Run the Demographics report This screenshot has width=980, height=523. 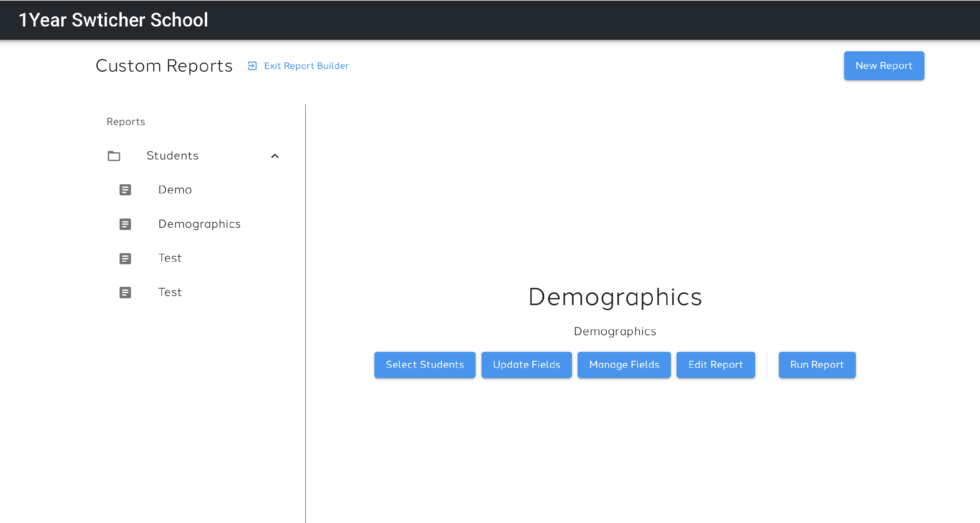click(x=817, y=365)
